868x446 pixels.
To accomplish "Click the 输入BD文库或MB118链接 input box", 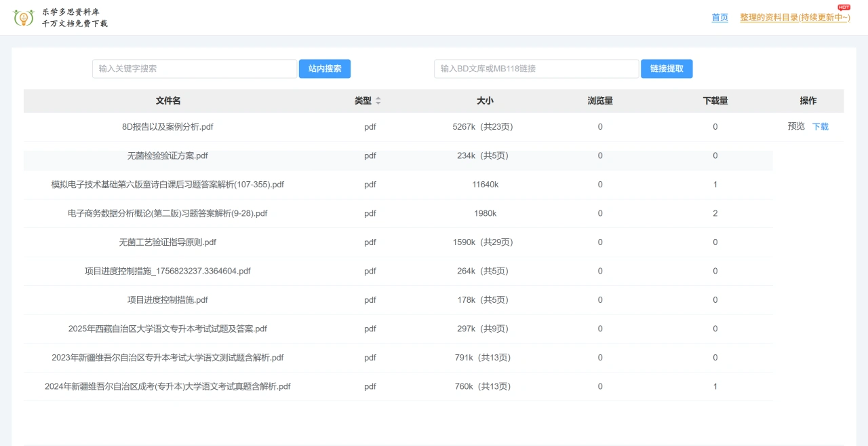I will pos(536,69).
